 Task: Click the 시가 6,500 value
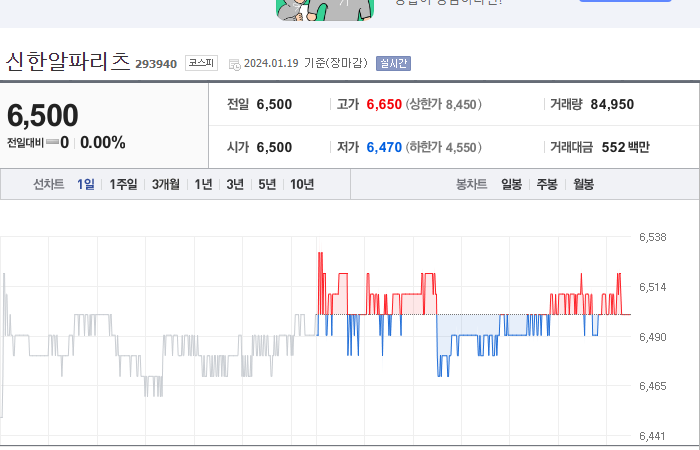click(274, 147)
